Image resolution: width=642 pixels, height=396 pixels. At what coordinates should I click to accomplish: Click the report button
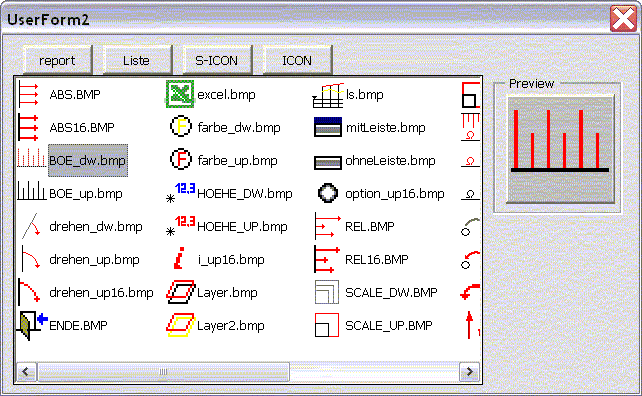pyautogui.click(x=57, y=61)
